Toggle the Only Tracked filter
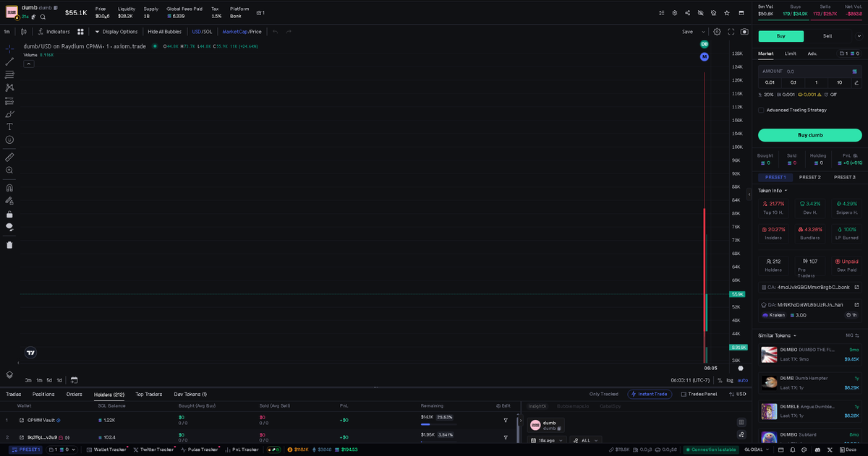Screen dimensions: 868x456 point(604,395)
